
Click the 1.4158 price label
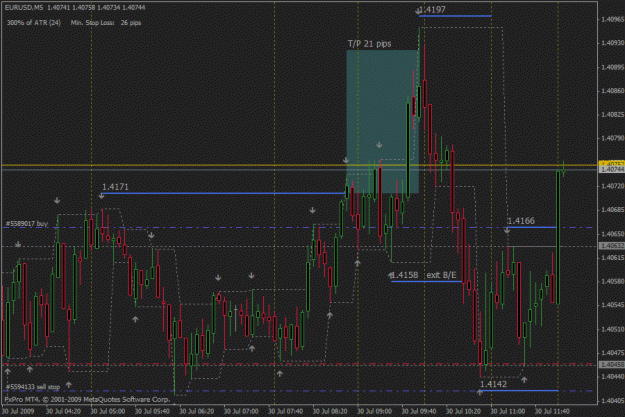click(x=405, y=275)
